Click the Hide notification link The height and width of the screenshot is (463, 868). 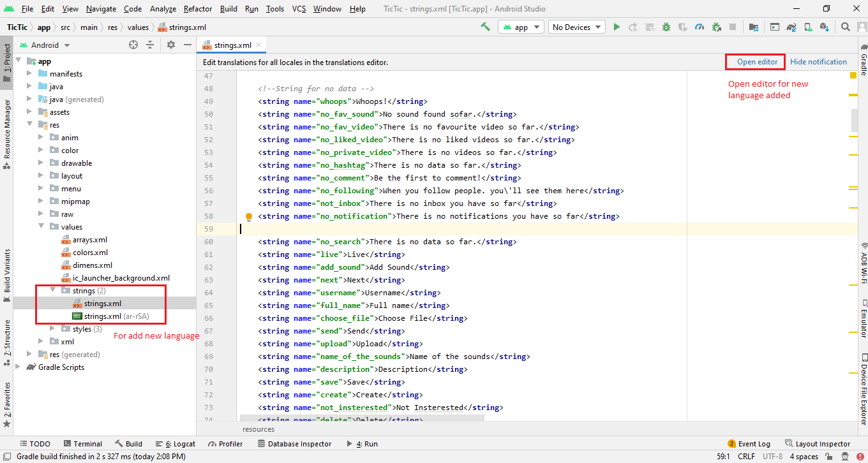point(818,62)
